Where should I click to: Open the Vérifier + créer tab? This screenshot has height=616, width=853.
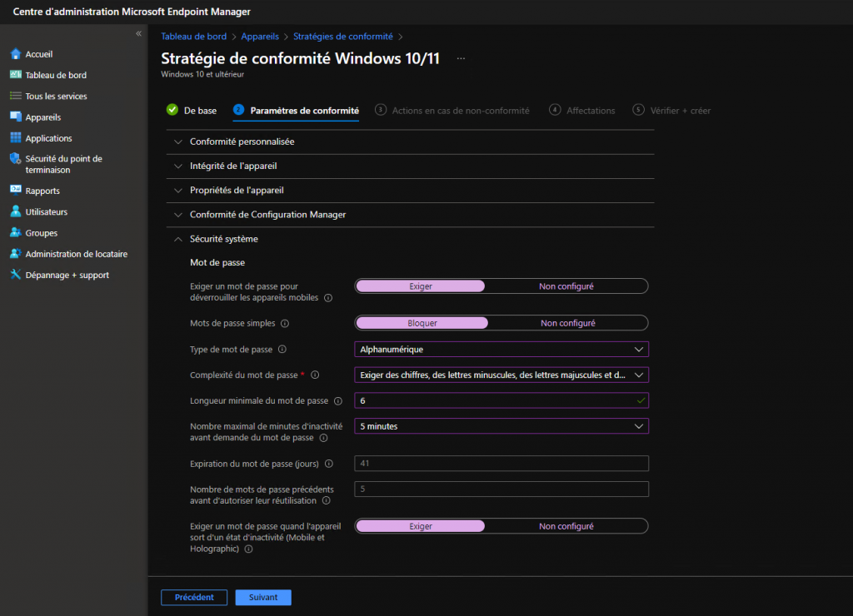pyautogui.click(x=672, y=111)
